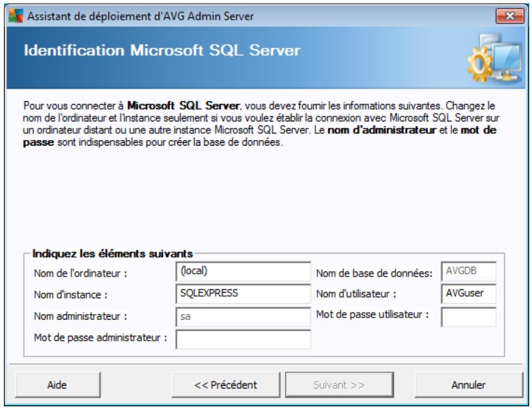This screenshot has height=408, width=532.
Task: Click the Mot de passe utilisateur field
Action: pos(469,317)
